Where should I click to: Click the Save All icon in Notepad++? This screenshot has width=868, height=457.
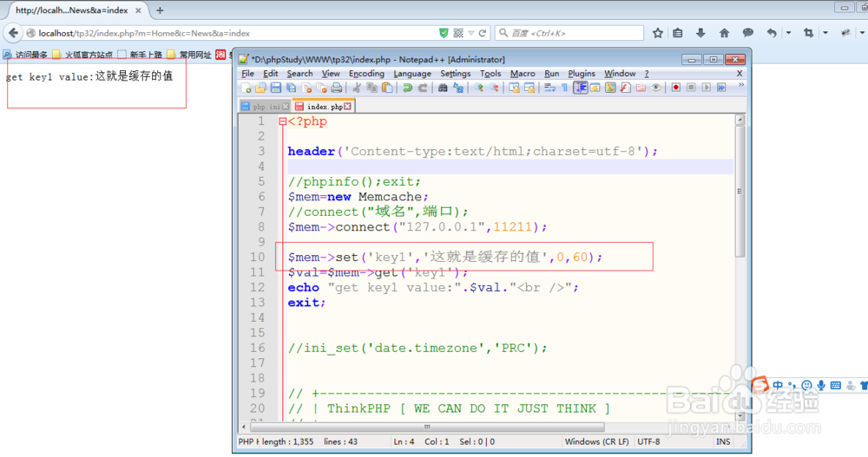click(291, 88)
